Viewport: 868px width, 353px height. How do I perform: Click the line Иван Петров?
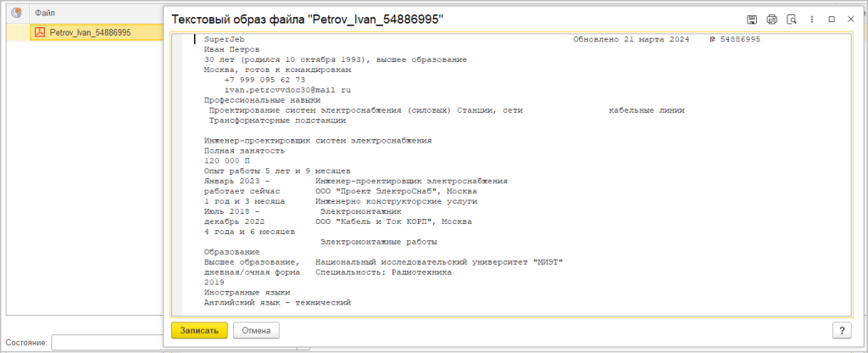tap(232, 49)
